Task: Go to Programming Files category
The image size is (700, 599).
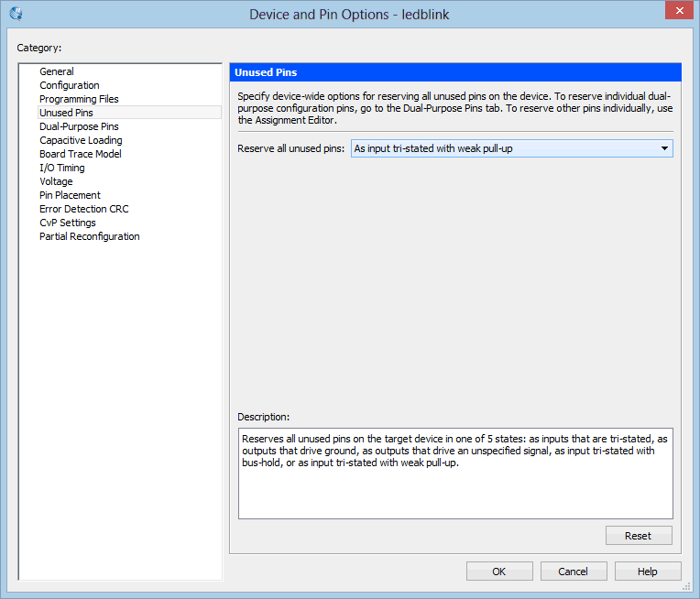Action: [x=79, y=99]
